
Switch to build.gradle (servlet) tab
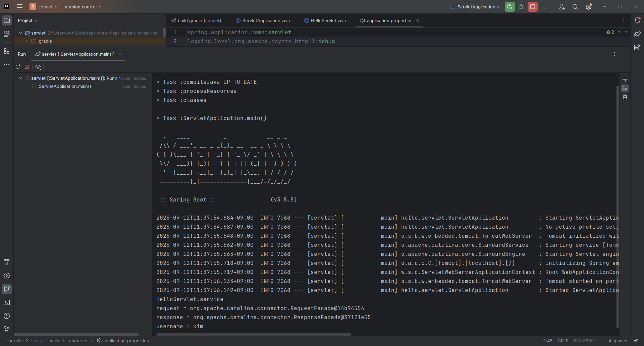(x=196, y=20)
